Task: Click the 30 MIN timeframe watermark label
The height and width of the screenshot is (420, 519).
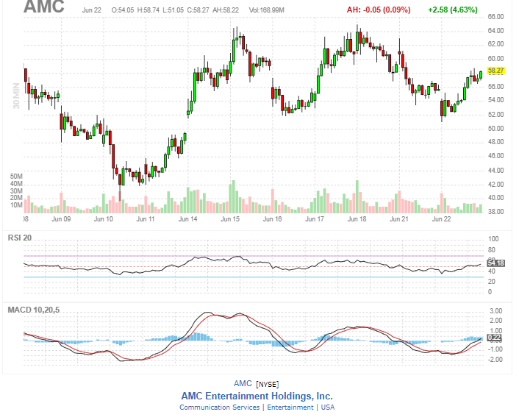Action: [16, 96]
